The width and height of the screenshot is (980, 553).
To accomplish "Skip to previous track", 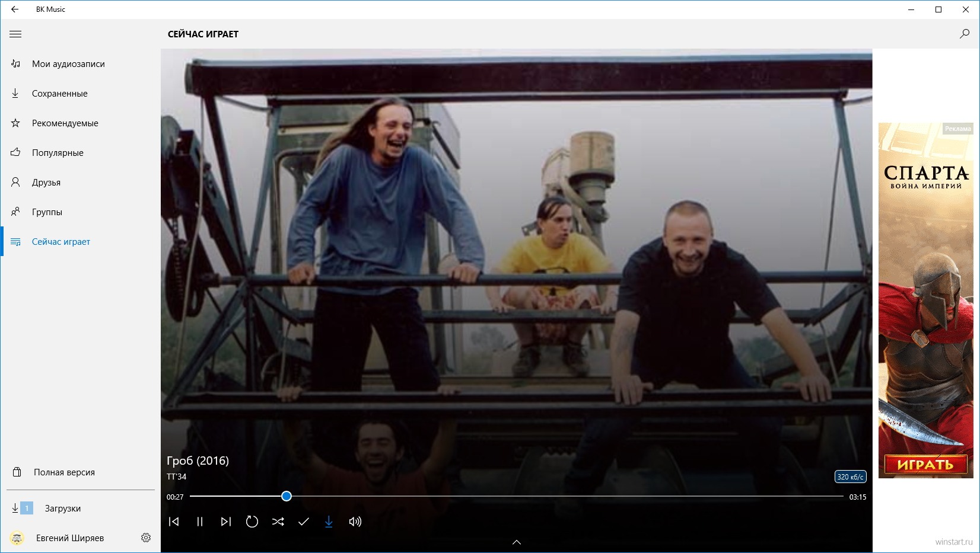I will (x=174, y=522).
